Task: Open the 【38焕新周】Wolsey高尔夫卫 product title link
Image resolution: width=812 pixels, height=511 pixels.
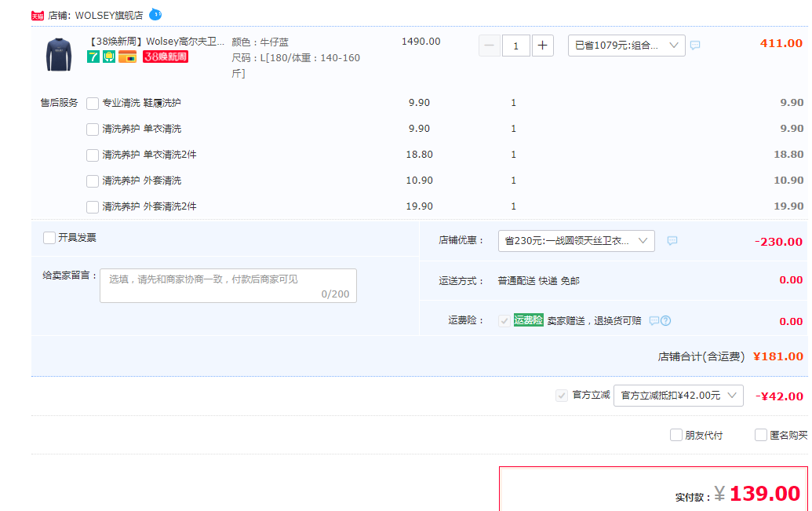Action: [x=157, y=42]
